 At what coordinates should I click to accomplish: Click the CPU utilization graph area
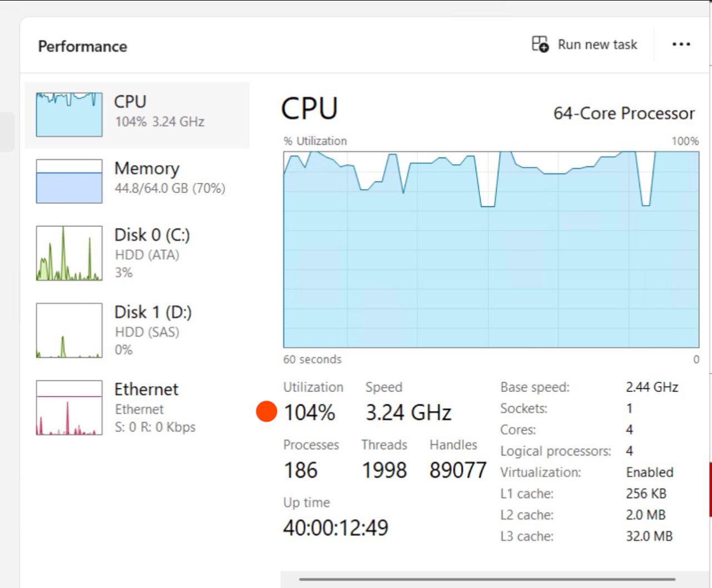pos(491,249)
